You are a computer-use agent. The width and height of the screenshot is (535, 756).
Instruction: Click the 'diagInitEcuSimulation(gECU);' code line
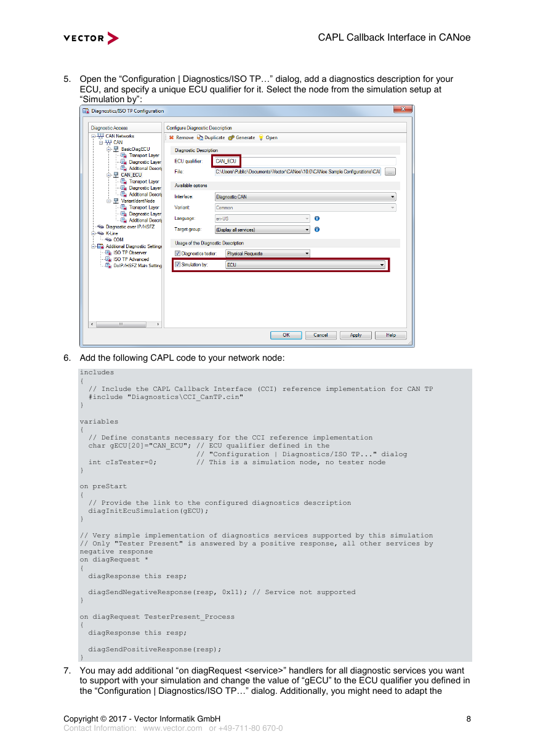click(x=148, y=511)
